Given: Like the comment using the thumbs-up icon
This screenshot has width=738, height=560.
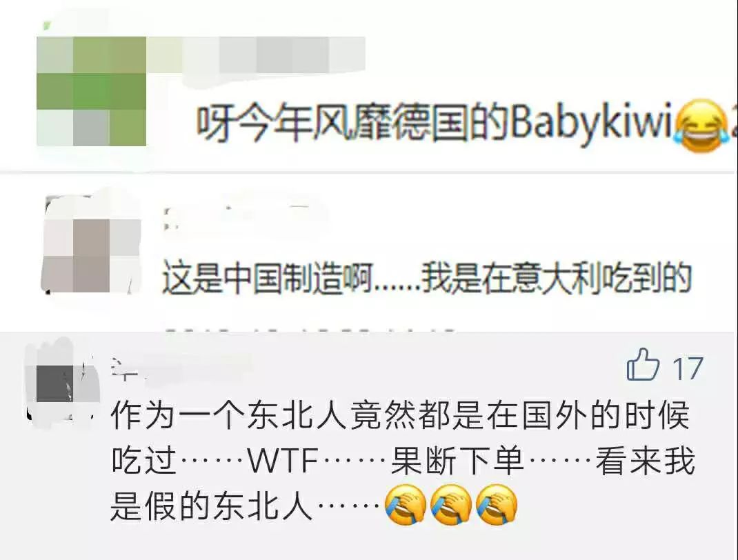Looking at the screenshot, I should click(x=642, y=364).
